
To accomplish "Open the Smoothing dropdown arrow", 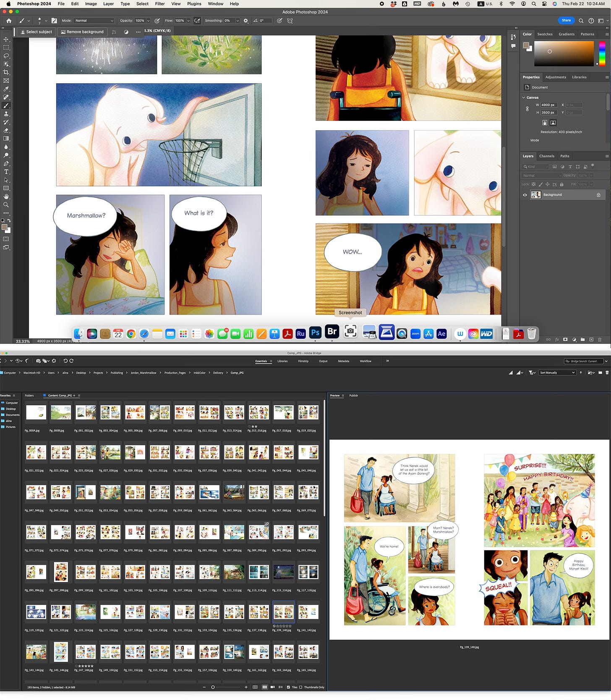I will (x=238, y=21).
